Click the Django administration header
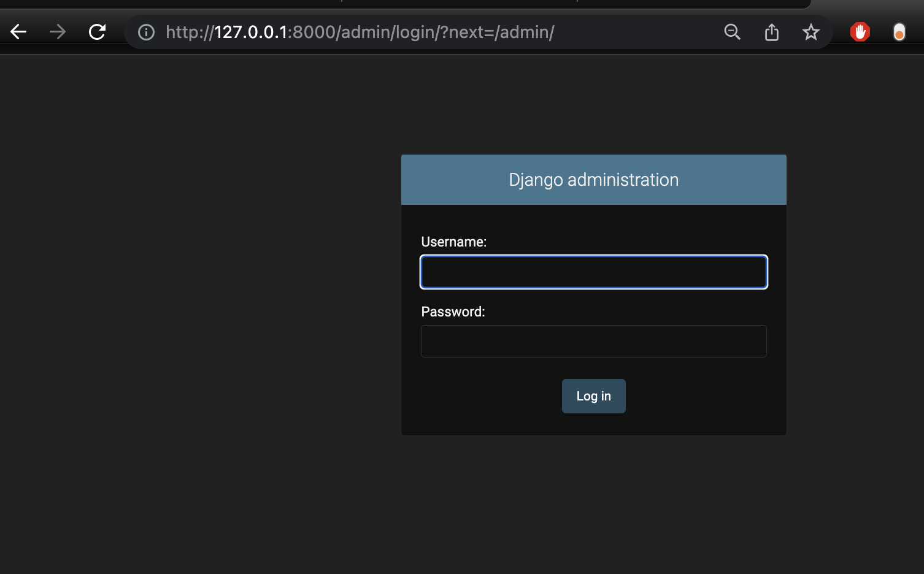The height and width of the screenshot is (574, 924). coord(594,180)
